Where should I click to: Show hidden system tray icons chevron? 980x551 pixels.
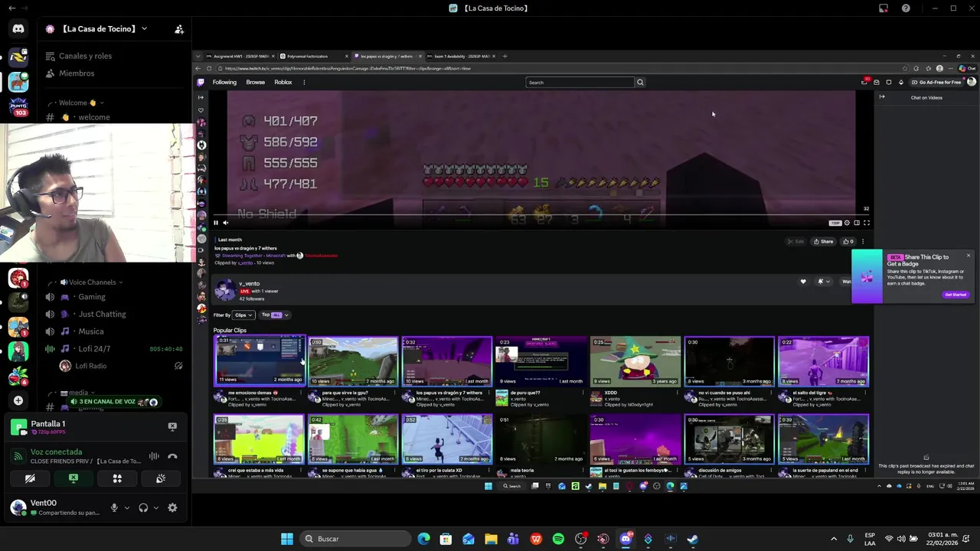(834, 539)
